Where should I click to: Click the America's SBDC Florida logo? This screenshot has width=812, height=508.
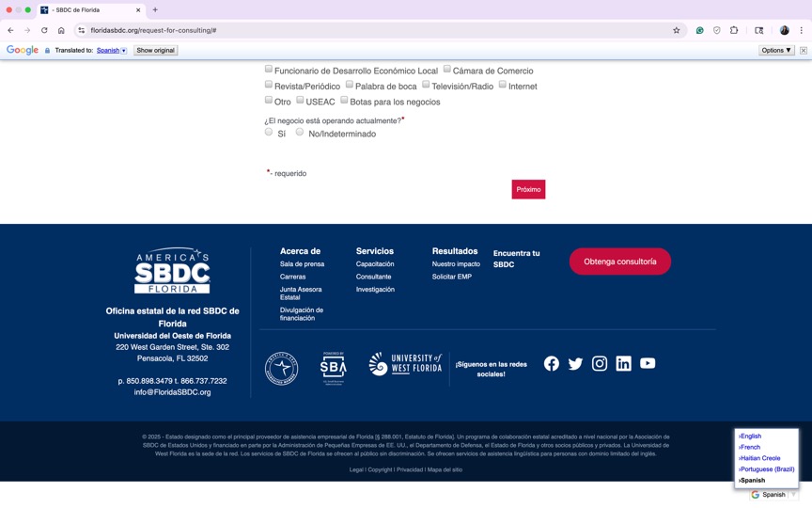tap(172, 272)
